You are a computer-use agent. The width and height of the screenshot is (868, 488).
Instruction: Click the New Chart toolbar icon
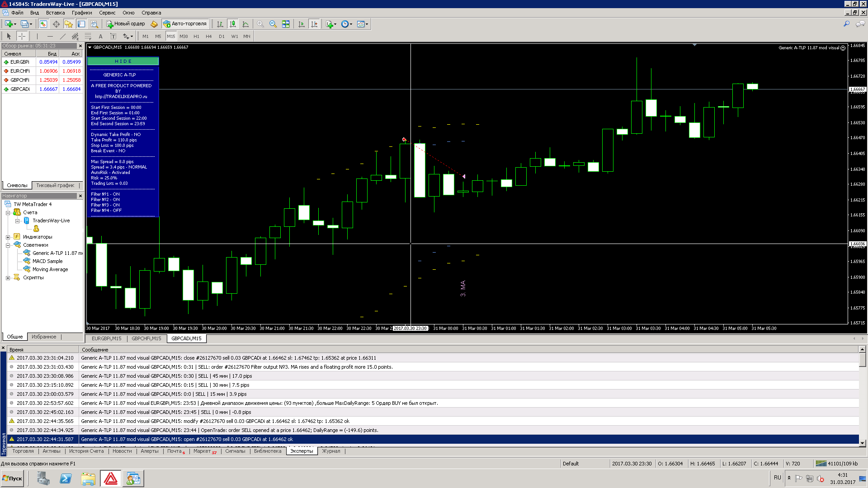pyautogui.click(x=9, y=24)
